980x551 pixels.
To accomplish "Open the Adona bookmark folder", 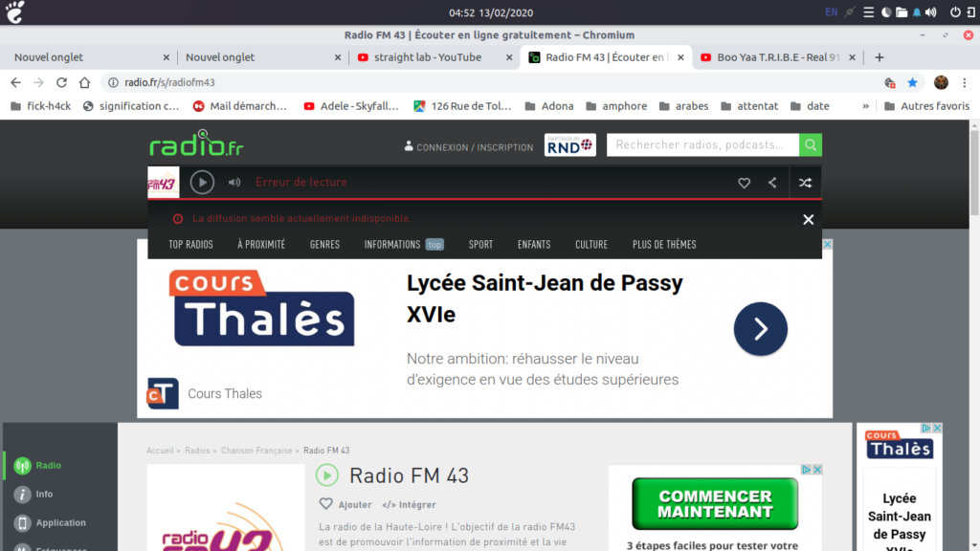I will pyautogui.click(x=549, y=106).
